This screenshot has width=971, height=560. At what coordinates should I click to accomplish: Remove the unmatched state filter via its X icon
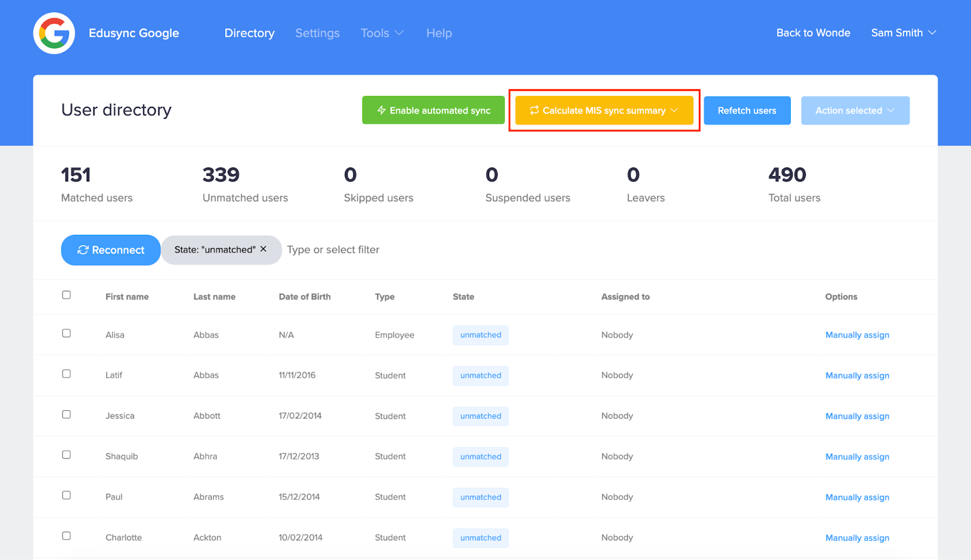[263, 249]
